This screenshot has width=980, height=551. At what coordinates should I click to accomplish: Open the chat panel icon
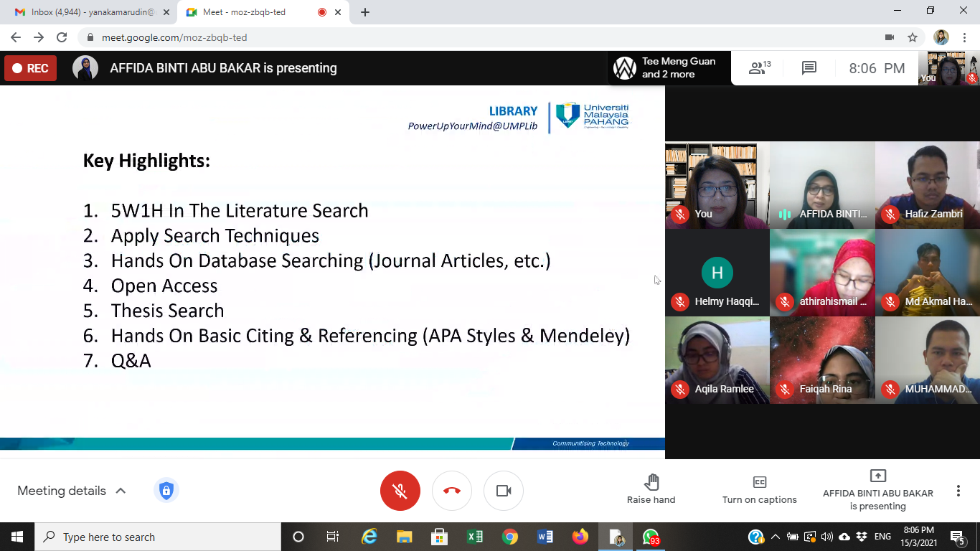tap(809, 68)
